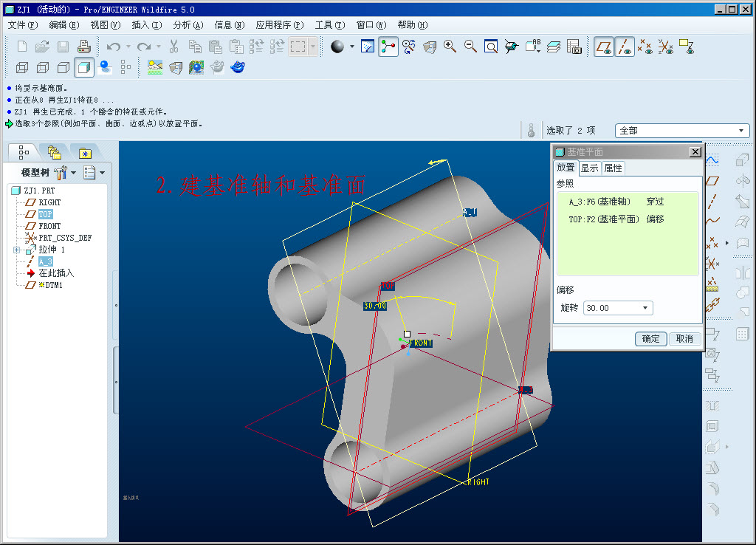756x545 pixels.
Task: Select RIGHT plane in model tree
Action: click(49, 202)
